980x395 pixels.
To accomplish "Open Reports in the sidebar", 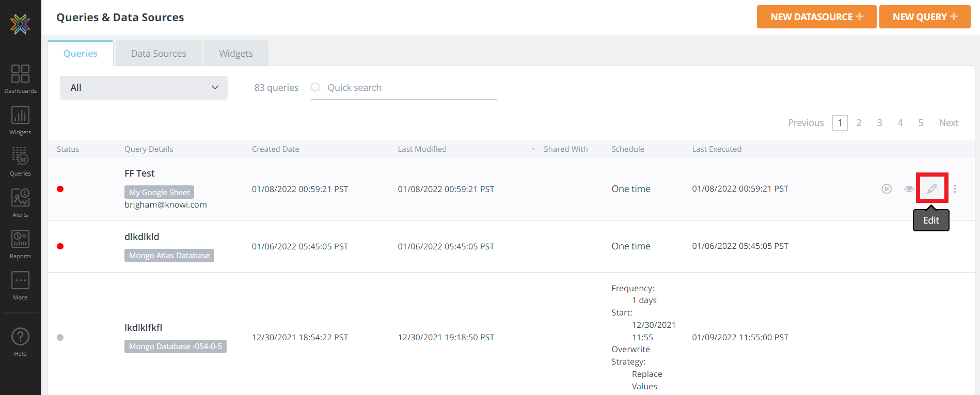I will point(20,244).
